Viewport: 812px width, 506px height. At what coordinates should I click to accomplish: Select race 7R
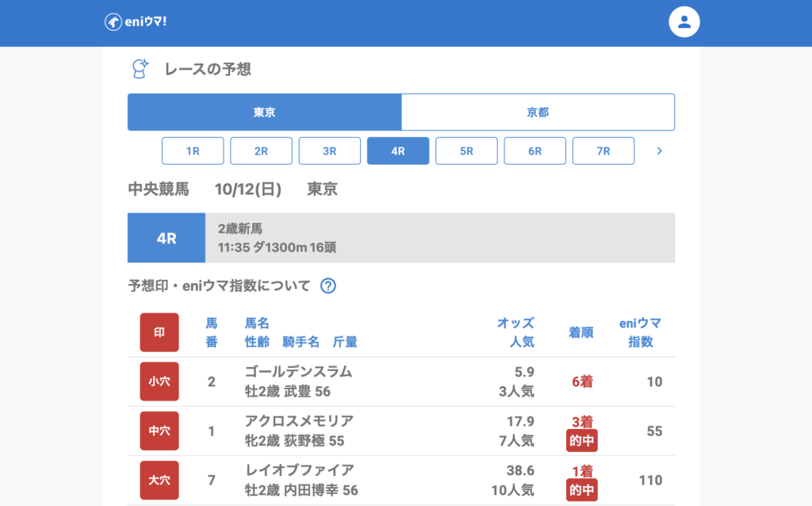tap(603, 151)
